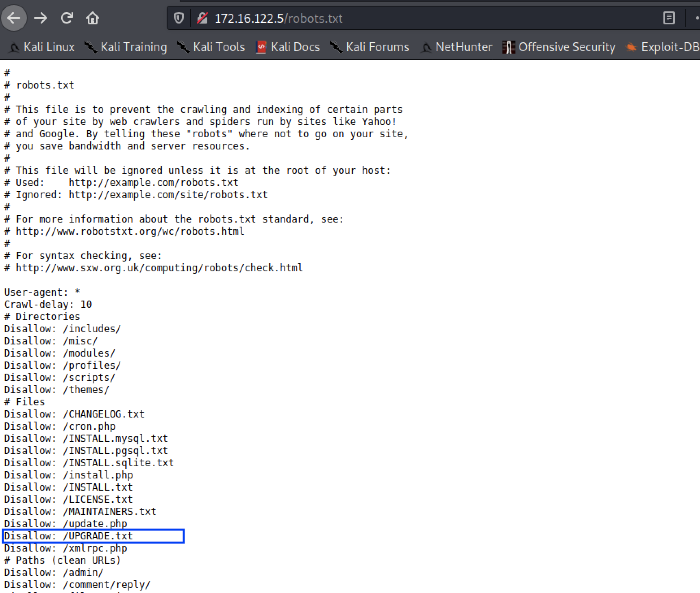The width and height of the screenshot is (700, 593).
Task: Click the 'you save bandwidth and server resources.' line
Action: click(x=127, y=146)
